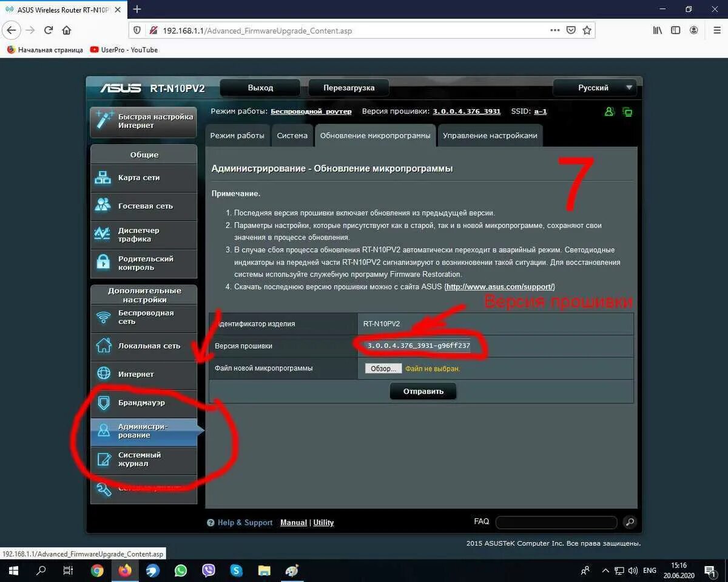Click firmware version 3.0.0.4.376_3931 header link
The width and height of the screenshot is (728, 582).
point(467,112)
